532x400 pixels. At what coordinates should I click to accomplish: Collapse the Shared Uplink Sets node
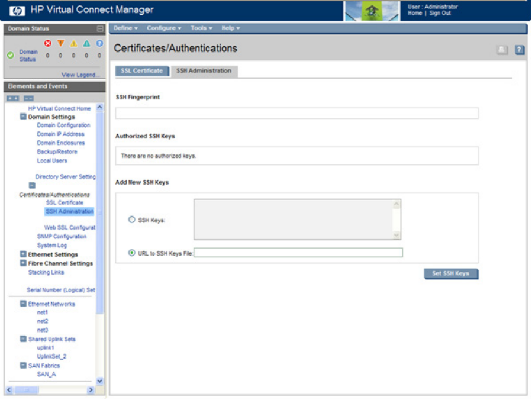tap(23, 338)
